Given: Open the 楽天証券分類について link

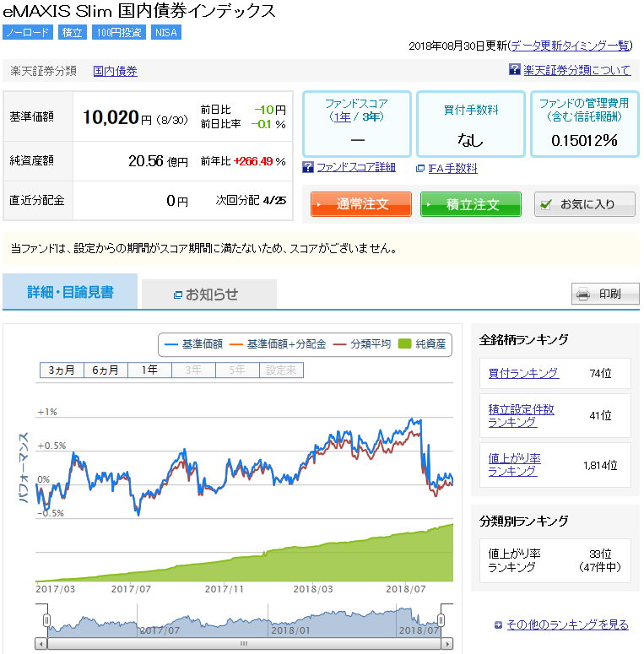Looking at the screenshot, I should (x=576, y=70).
